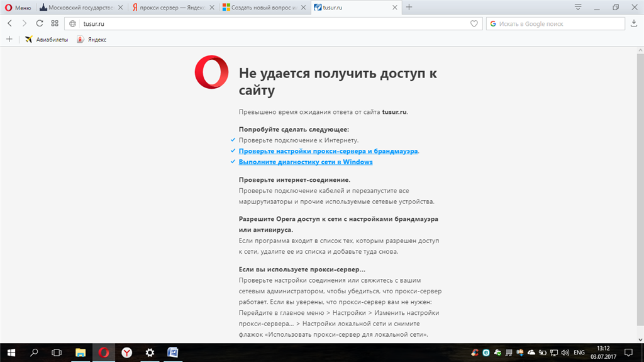Screen dimensions: 644x362
Task: Close the Создать новый вопрос tab
Action: pyautogui.click(x=304, y=8)
